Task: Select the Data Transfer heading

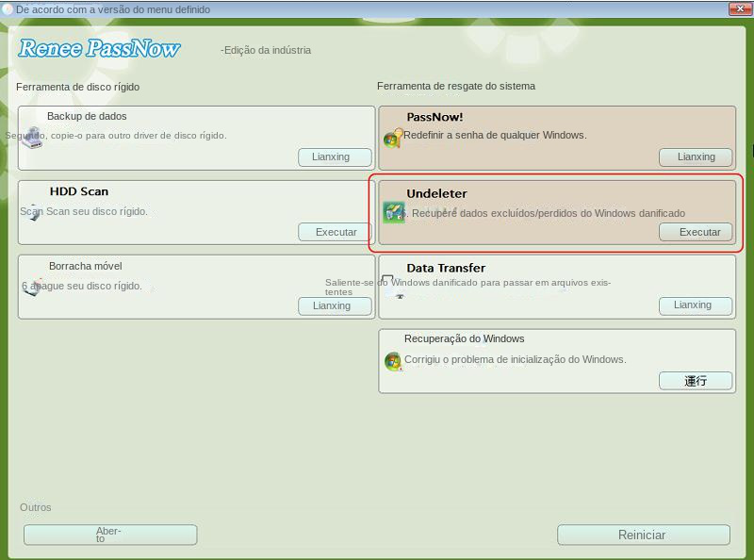Action: click(446, 268)
